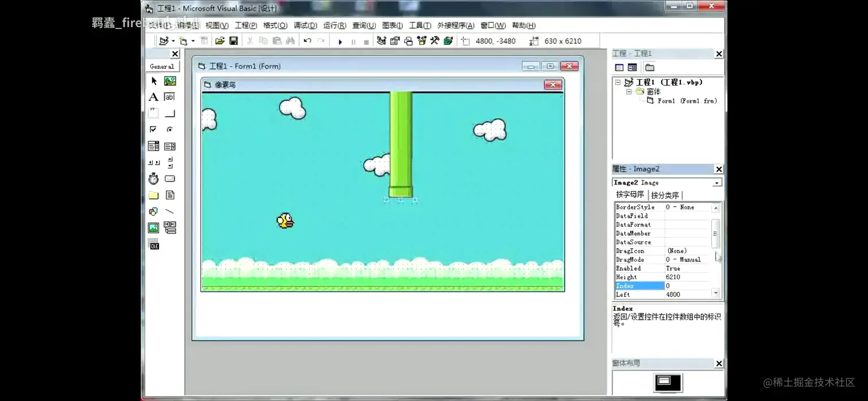Click the Add Standard EXE Project icon

pos(164,41)
